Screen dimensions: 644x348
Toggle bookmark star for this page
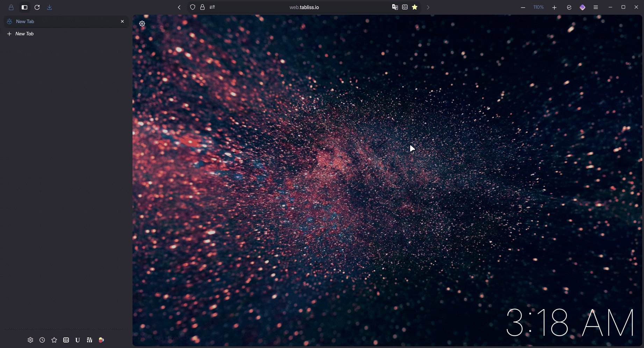coord(415,7)
